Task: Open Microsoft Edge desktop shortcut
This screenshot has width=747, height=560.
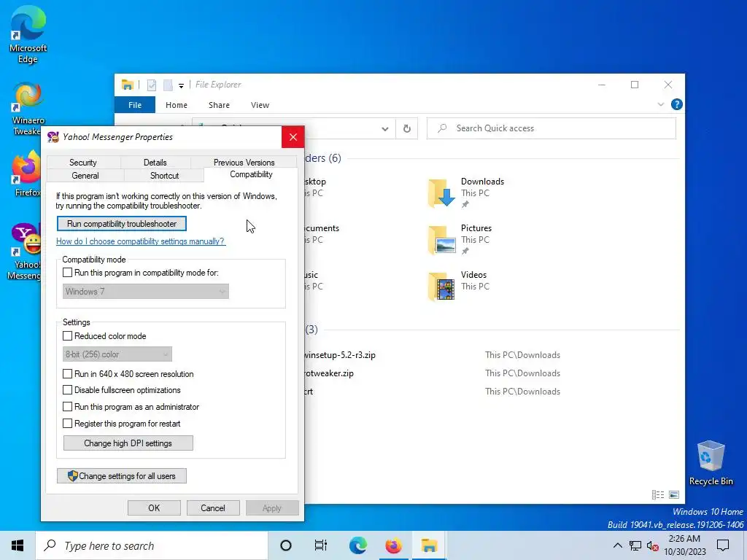Action: [x=28, y=35]
